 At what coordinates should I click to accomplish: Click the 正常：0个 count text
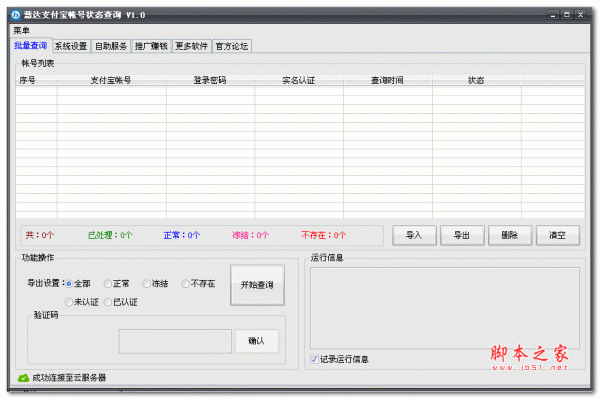182,235
